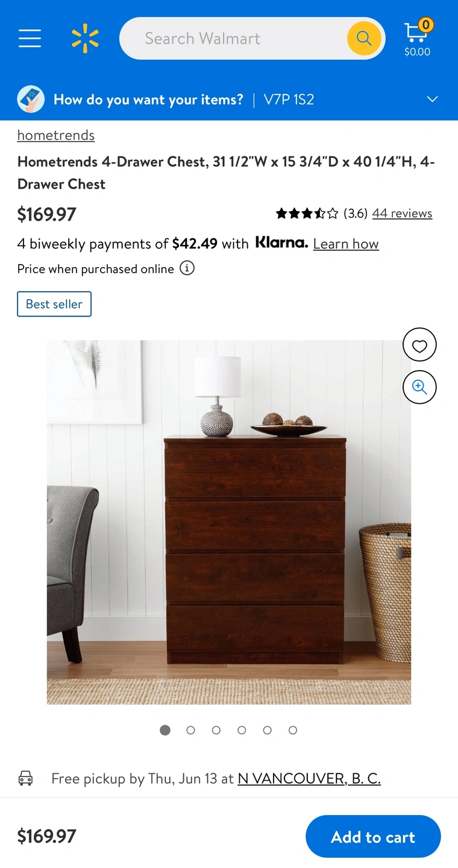Open 'How do you want your items?' bar
The image size is (458, 868).
pyautogui.click(x=229, y=99)
